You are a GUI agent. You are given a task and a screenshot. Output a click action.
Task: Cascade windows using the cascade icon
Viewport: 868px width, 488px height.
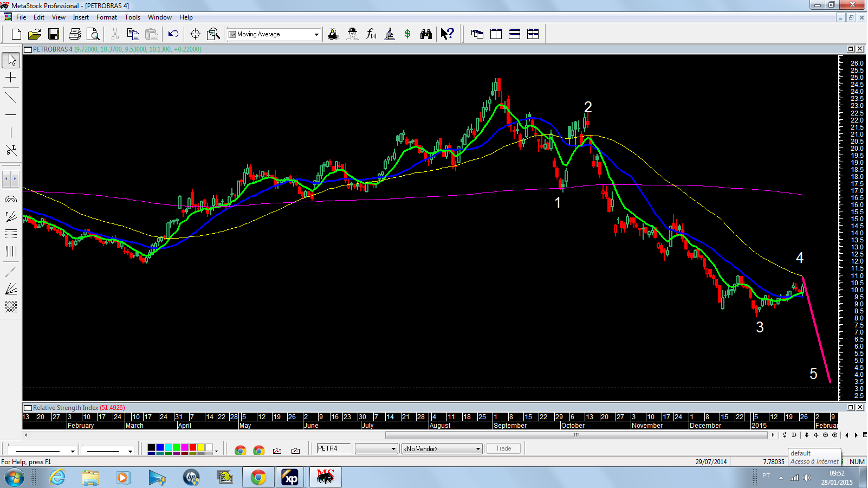[477, 34]
